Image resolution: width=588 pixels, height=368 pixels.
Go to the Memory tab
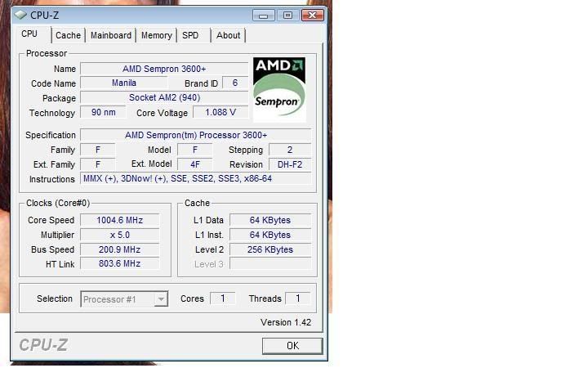pos(156,35)
